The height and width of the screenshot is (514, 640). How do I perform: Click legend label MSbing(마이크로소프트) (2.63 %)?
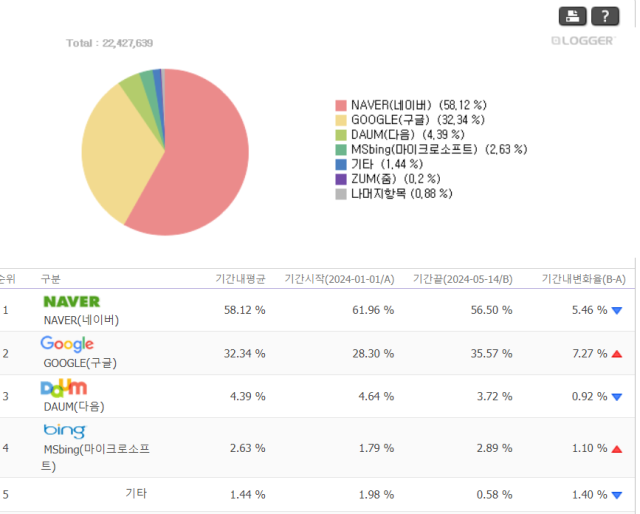point(439,149)
